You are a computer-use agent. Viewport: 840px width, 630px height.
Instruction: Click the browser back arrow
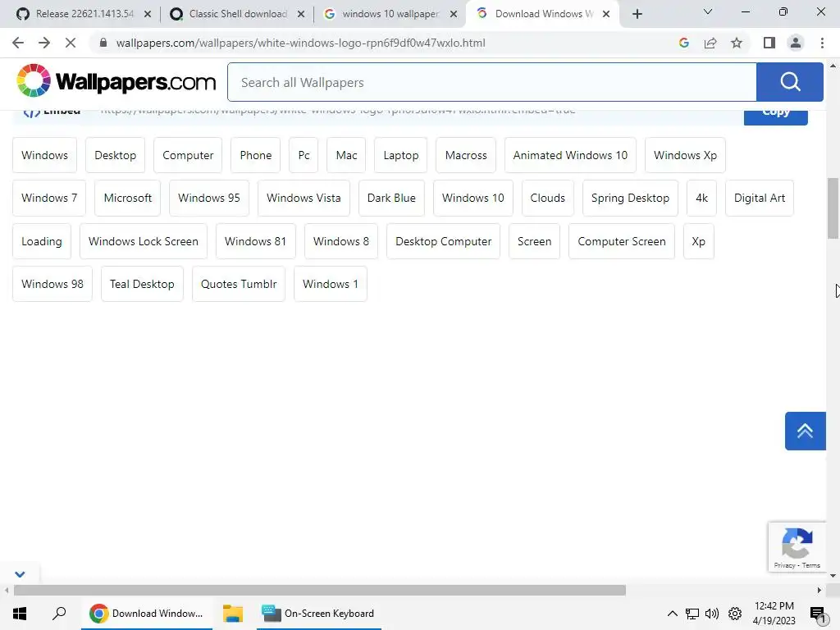pyautogui.click(x=18, y=43)
